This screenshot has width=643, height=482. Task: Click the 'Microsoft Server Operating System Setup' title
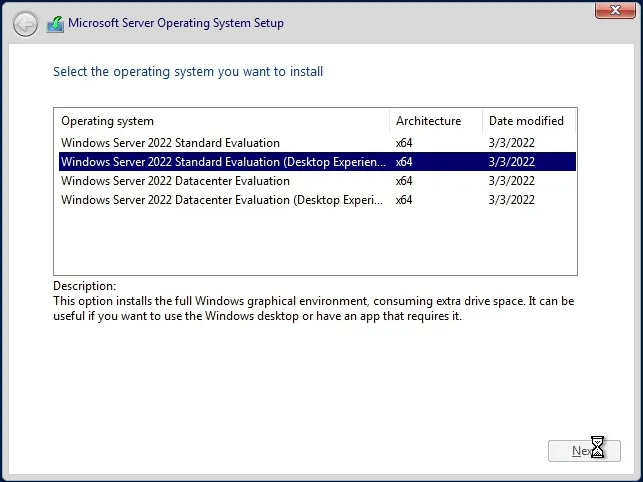click(x=176, y=23)
